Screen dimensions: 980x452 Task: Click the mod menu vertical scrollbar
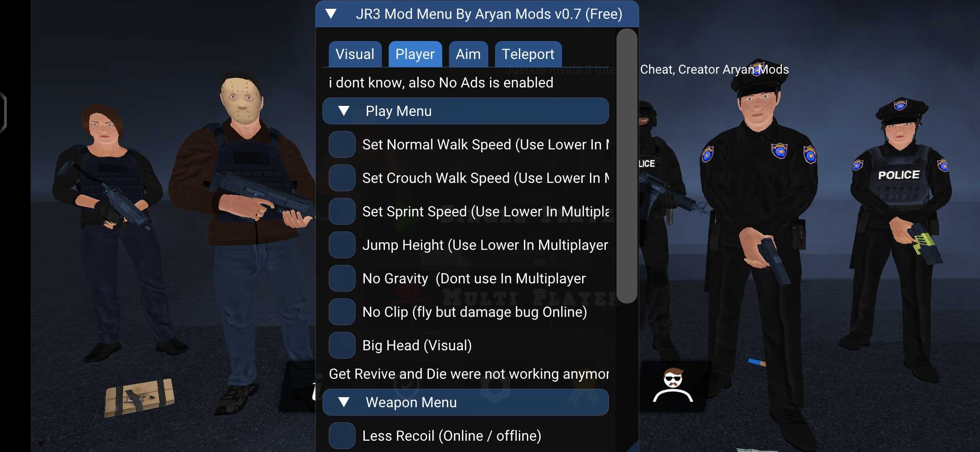(x=627, y=166)
